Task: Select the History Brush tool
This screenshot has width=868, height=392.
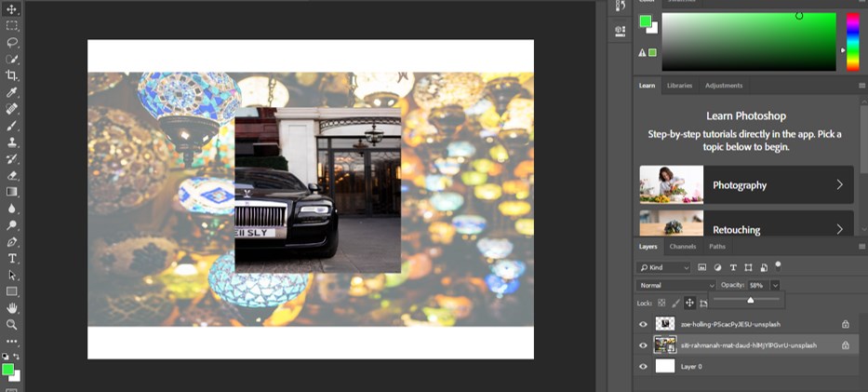Action: (11, 158)
